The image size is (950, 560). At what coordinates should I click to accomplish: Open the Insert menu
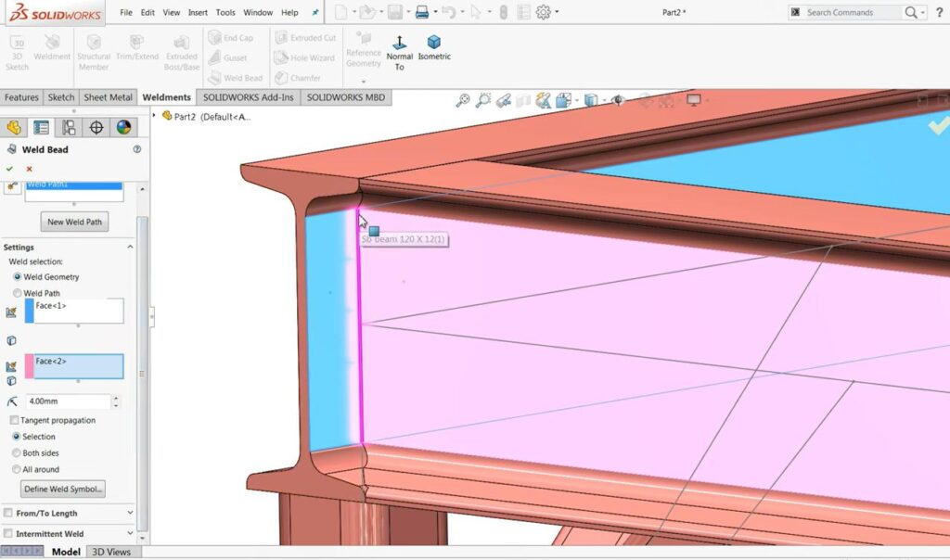coord(198,13)
